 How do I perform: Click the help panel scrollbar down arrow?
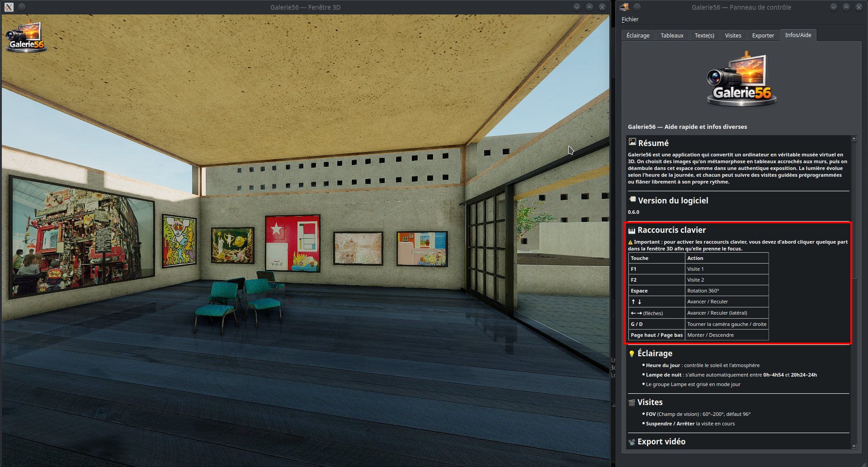[854, 446]
